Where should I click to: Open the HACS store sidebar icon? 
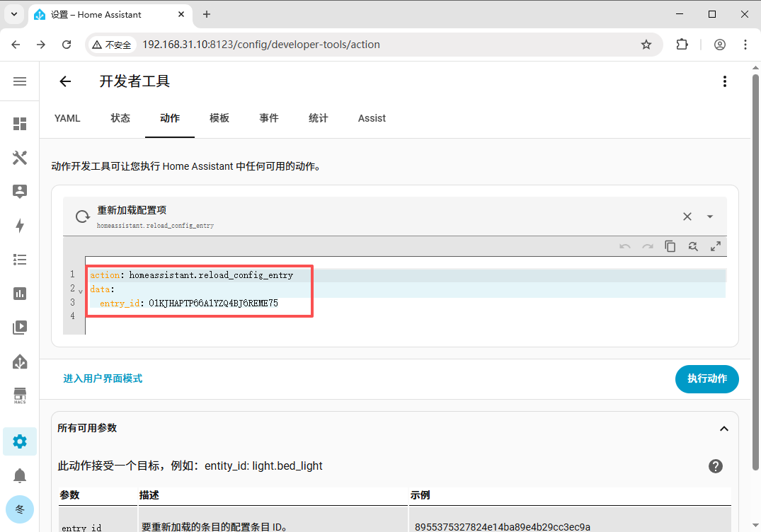[20, 395]
